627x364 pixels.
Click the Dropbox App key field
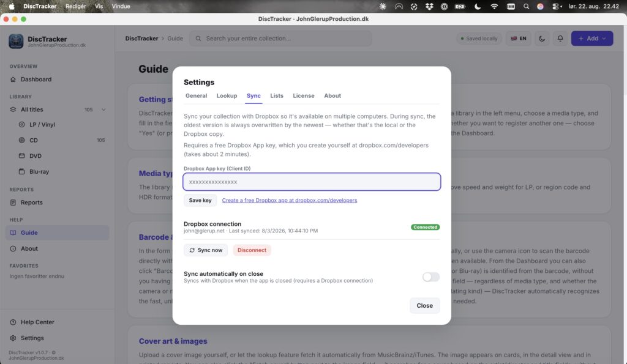tap(312, 182)
